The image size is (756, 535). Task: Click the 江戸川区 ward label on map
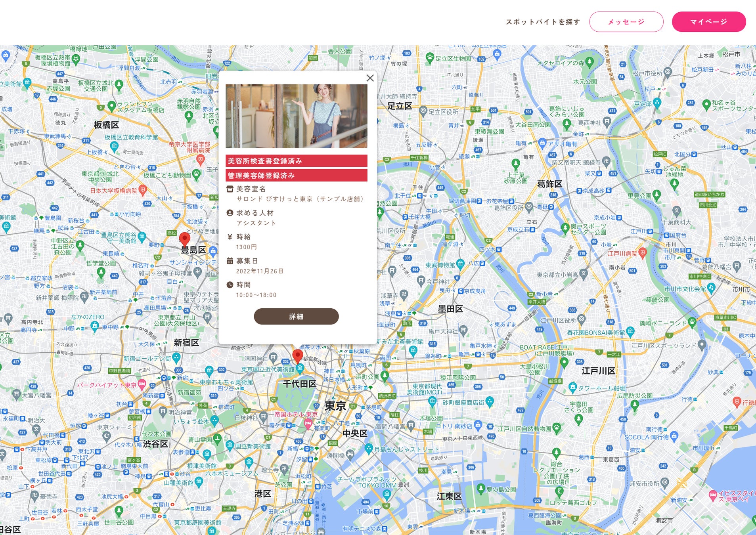click(599, 371)
